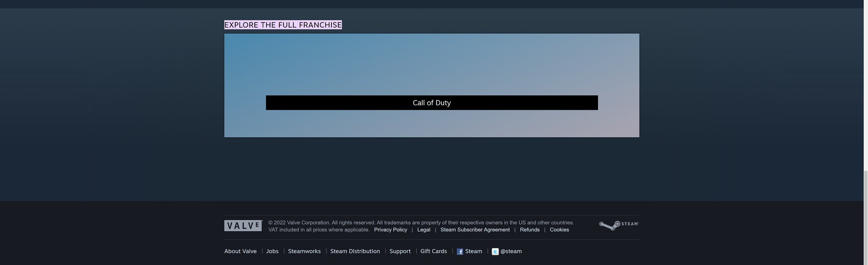Open the Jobs link

coord(272,251)
